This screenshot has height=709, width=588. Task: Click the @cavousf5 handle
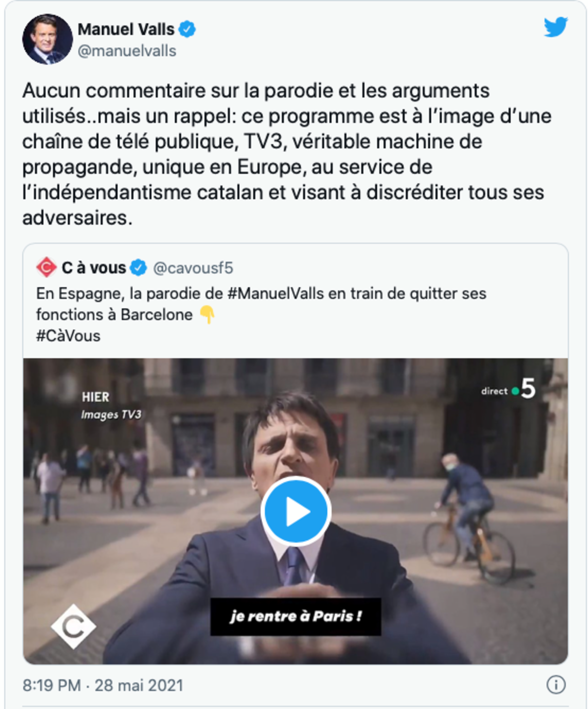193,268
